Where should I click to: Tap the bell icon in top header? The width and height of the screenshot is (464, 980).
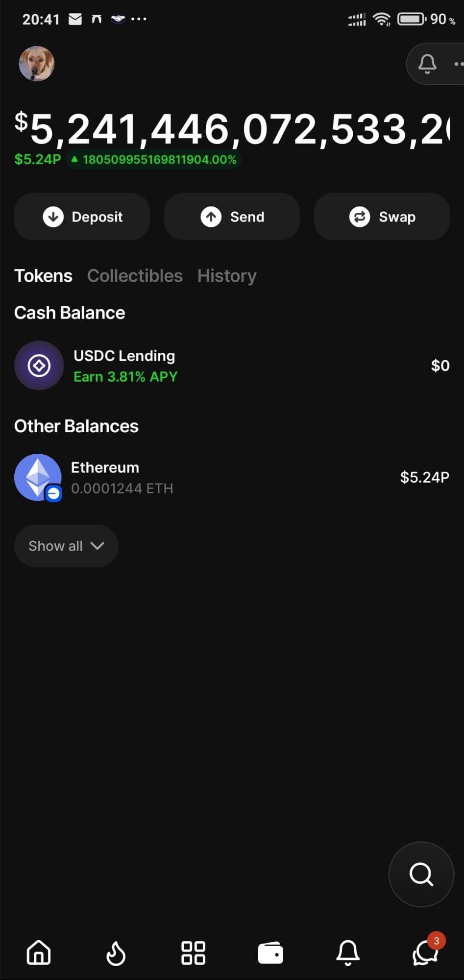(x=427, y=64)
